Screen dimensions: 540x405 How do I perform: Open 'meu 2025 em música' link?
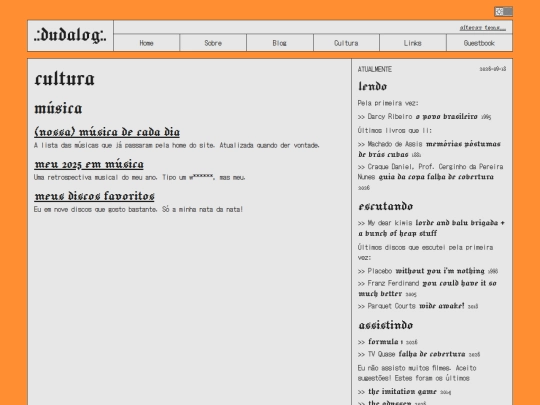(x=89, y=164)
